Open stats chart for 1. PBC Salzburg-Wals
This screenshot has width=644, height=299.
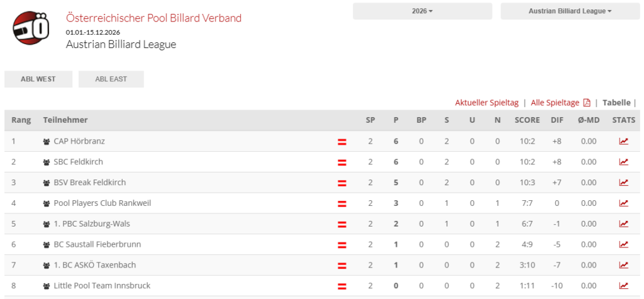pos(623,223)
